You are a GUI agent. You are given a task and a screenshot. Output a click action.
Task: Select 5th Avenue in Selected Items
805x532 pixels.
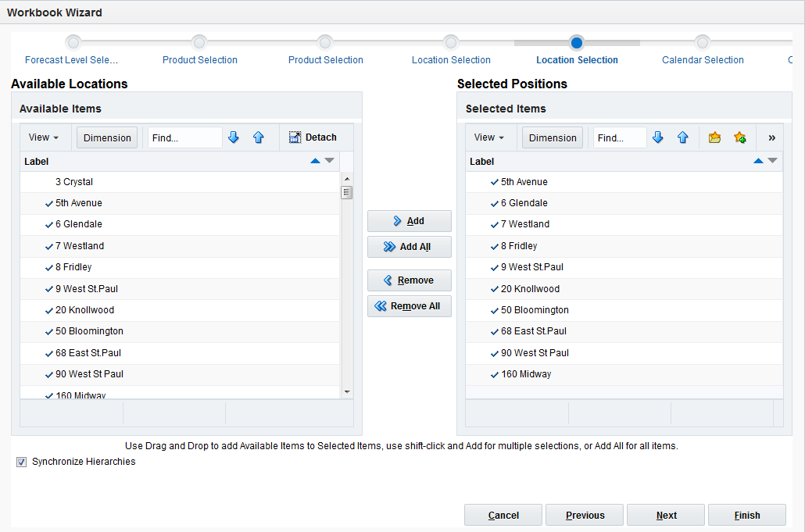click(624, 182)
